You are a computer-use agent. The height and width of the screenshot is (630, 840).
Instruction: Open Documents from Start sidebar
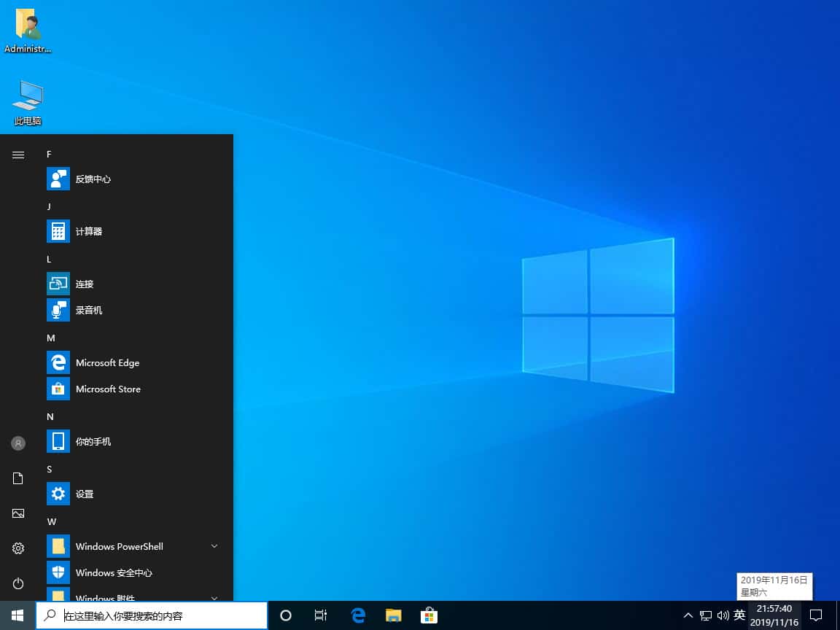(x=18, y=478)
